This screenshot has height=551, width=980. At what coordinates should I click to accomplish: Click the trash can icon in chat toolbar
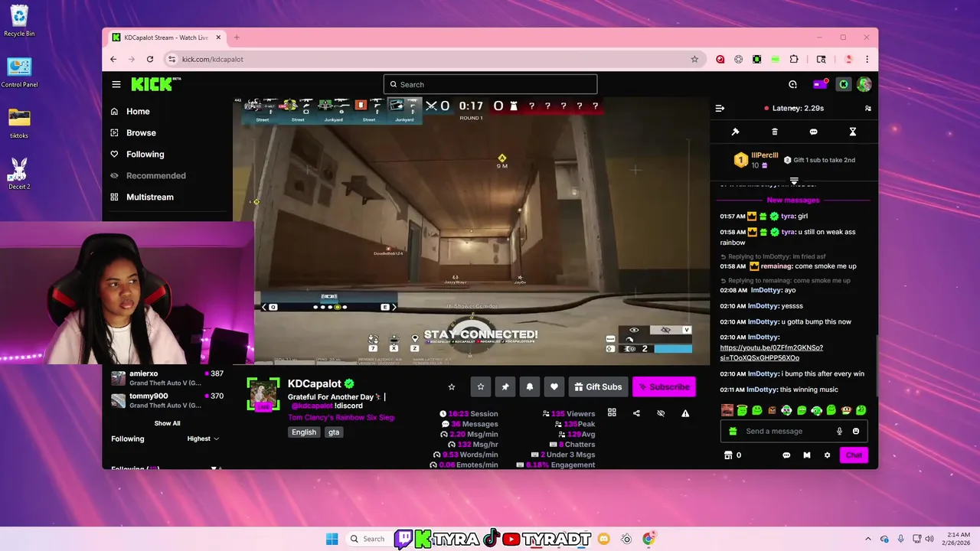pyautogui.click(x=775, y=132)
